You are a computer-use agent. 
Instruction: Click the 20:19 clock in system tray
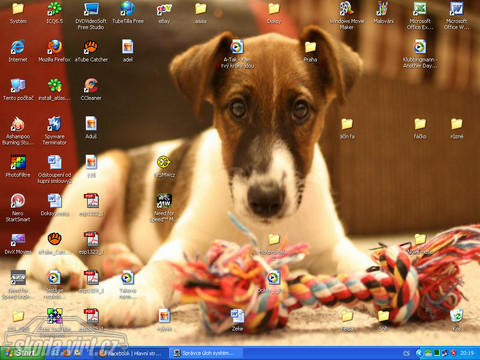pyautogui.click(x=467, y=353)
